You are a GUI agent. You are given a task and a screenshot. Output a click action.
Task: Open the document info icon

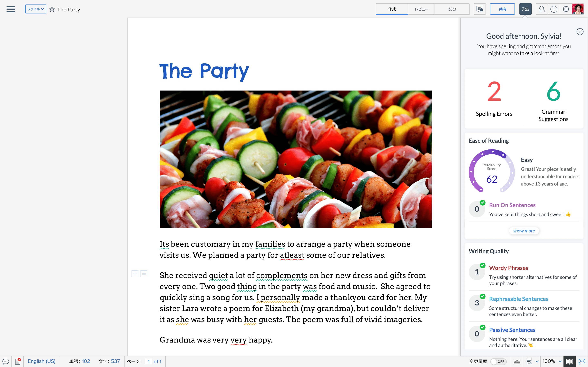[554, 9]
